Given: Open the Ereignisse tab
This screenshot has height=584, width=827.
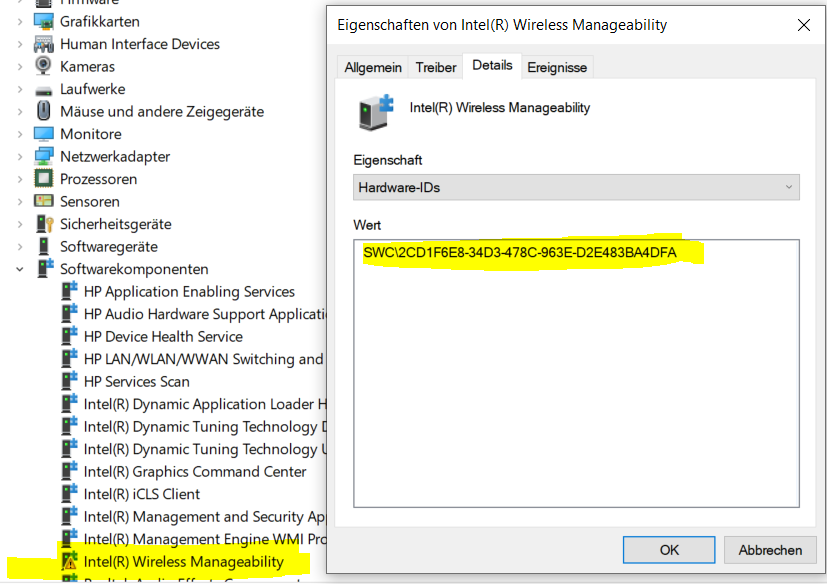Looking at the screenshot, I should click(558, 67).
